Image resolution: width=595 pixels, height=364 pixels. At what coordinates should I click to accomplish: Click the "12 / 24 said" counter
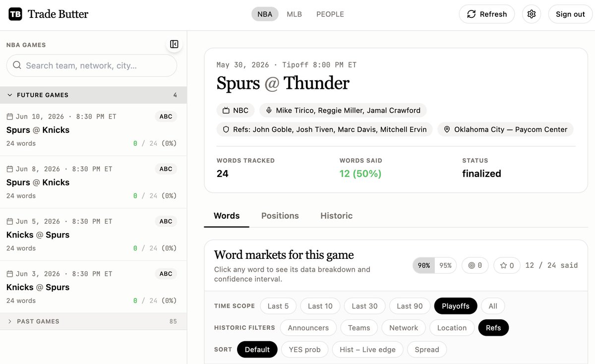[x=551, y=265]
